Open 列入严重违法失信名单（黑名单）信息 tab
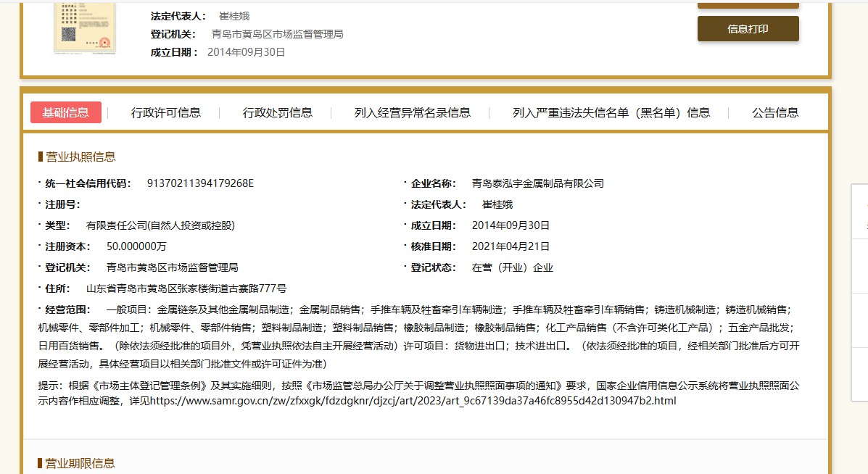 tap(611, 113)
